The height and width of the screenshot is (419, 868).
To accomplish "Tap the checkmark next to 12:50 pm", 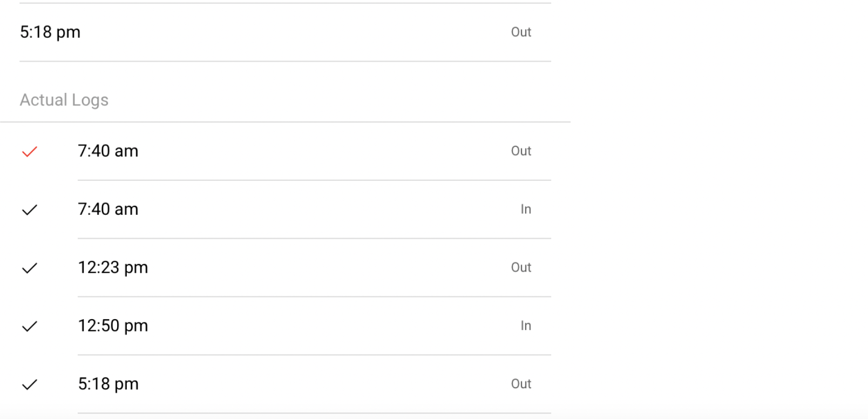I will (x=30, y=326).
